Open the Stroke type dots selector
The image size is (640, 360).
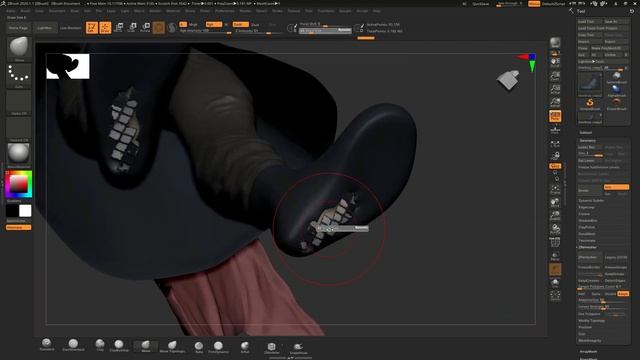click(19, 75)
